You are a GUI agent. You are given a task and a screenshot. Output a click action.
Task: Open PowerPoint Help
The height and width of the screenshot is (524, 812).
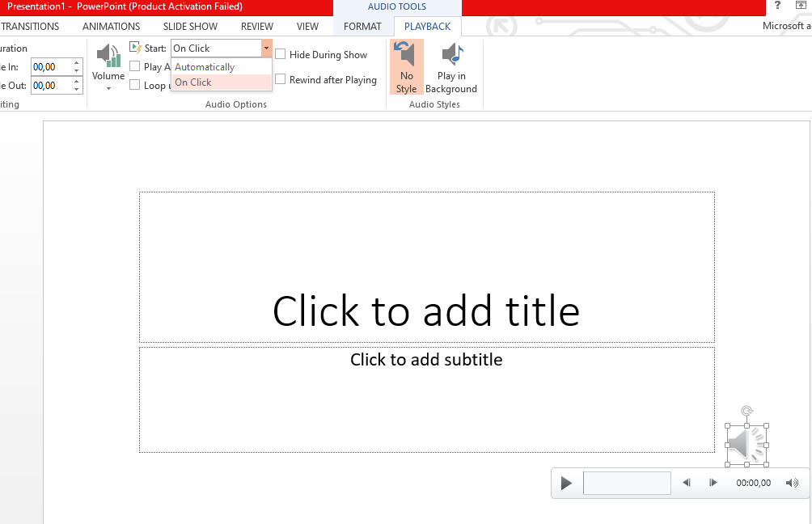[777, 7]
